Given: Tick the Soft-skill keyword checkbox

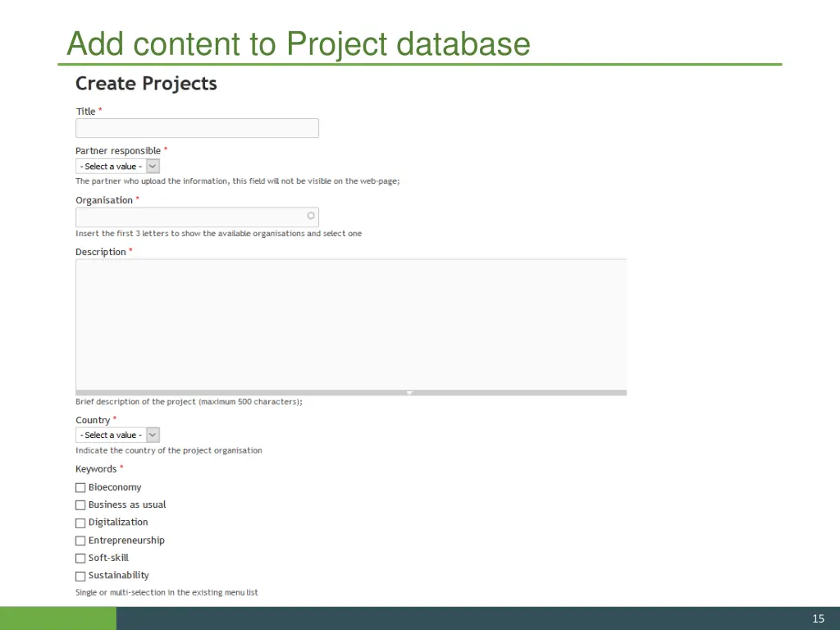Looking at the screenshot, I should (x=80, y=558).
